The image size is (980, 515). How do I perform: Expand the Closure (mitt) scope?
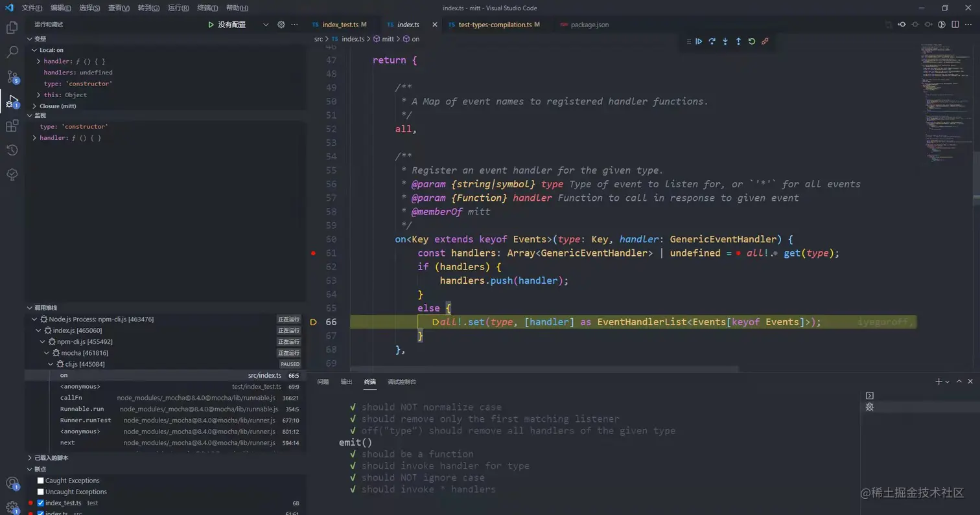point(35,106)
